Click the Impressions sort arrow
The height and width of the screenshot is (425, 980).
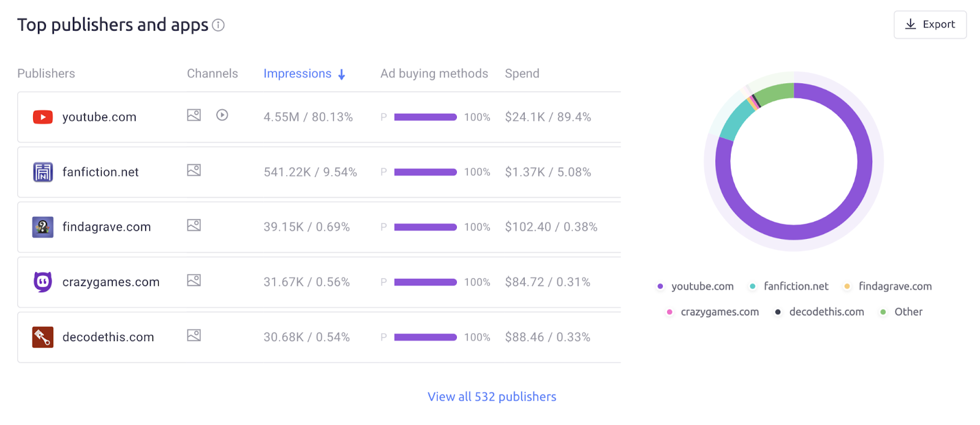point(341,73)
